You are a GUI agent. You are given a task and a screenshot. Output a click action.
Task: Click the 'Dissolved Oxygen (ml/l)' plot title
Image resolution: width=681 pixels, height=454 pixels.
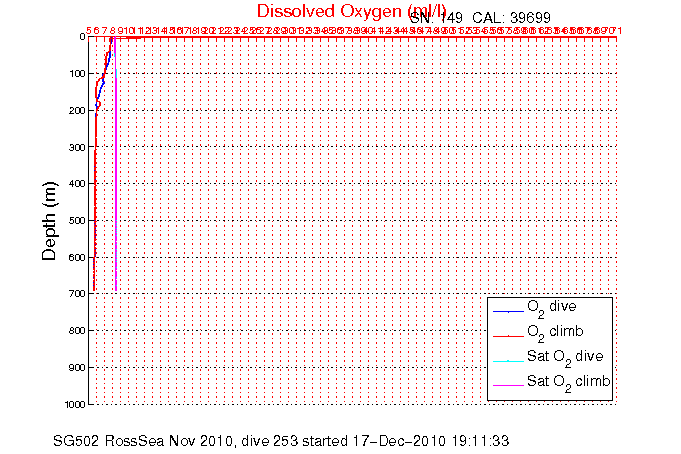coord(351,11)
